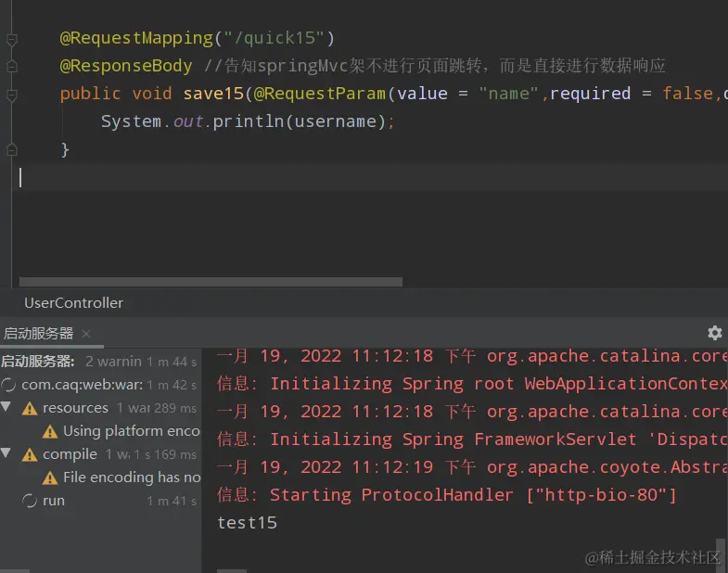The image size is (728, 573).
Task: Click the spinner icon beside com.caq:web:war
Action: coord(8,385)
